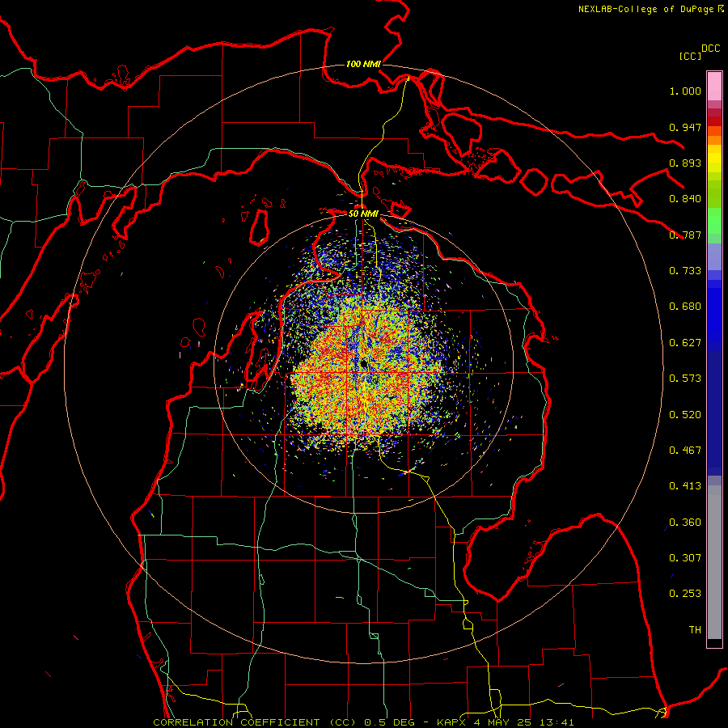Click the 0.947 value on color scale
Viewport: 728px width, 728px height.
click(x=685, y=127)
